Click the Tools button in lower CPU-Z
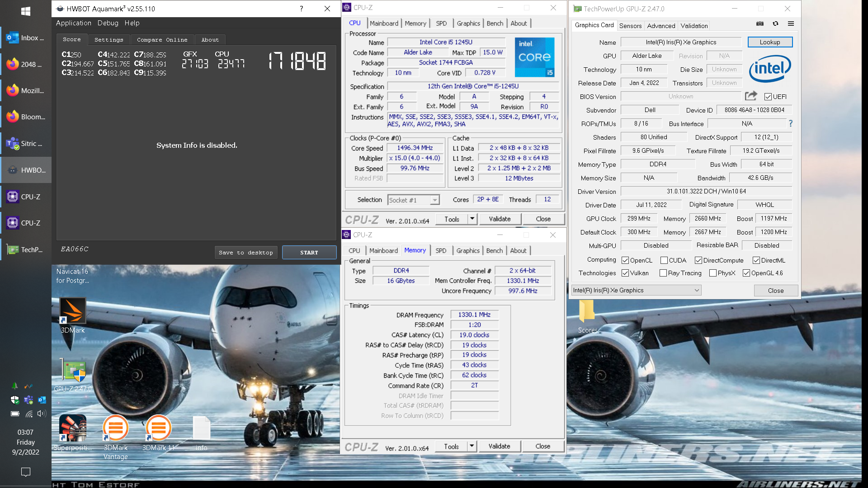868x488 pixels. click(x=451, y=446)
